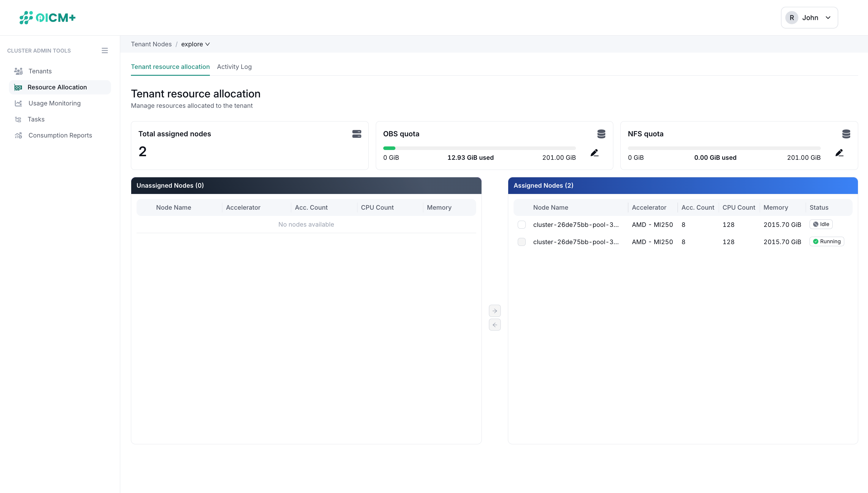The height and width of the screenshot is (493, 868).
Task: Collapse the sidebar with the hamburger toggle
Action: click(105, 50)
